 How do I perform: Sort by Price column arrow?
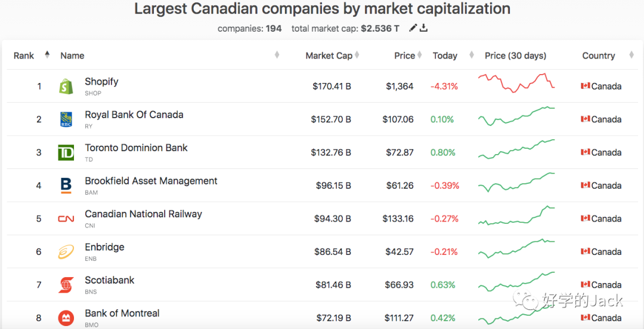[420, 56]
